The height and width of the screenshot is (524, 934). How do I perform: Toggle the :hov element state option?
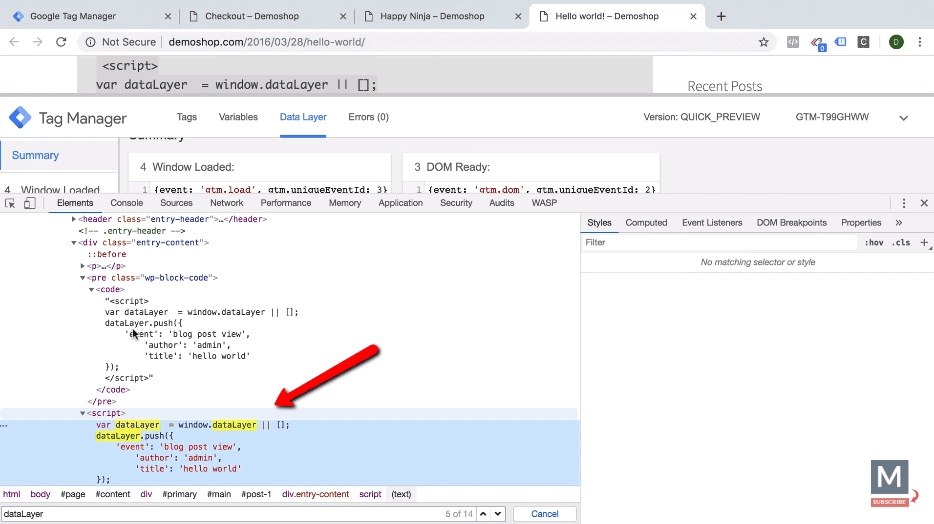(874, 242)
